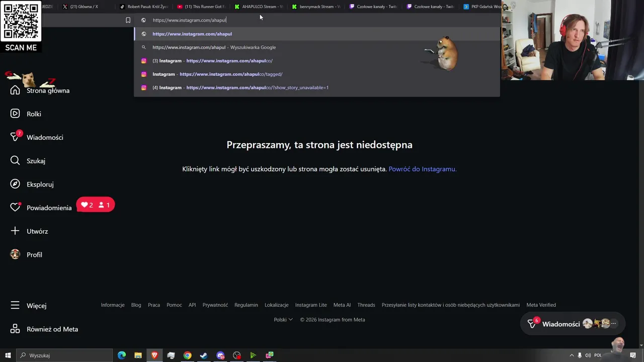
Task: Open the API footer link
Action: pyautogui.click(x=192, y=305)
